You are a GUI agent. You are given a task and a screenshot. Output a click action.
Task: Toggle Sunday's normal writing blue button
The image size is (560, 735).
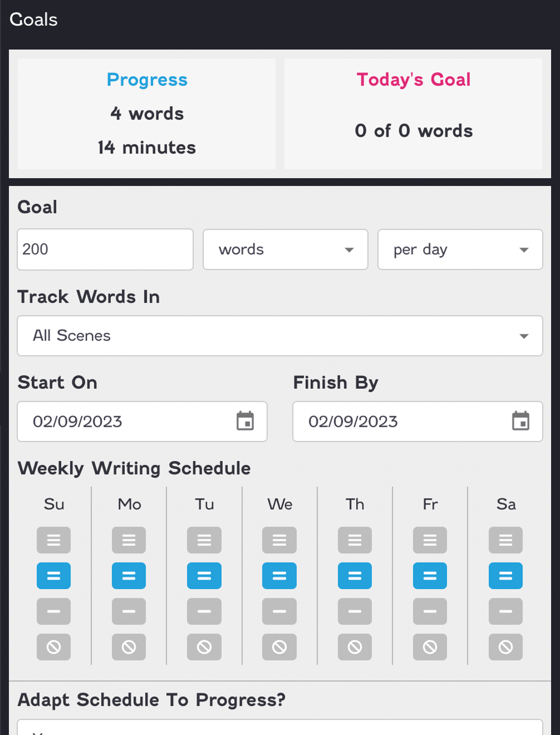point(54,576)
